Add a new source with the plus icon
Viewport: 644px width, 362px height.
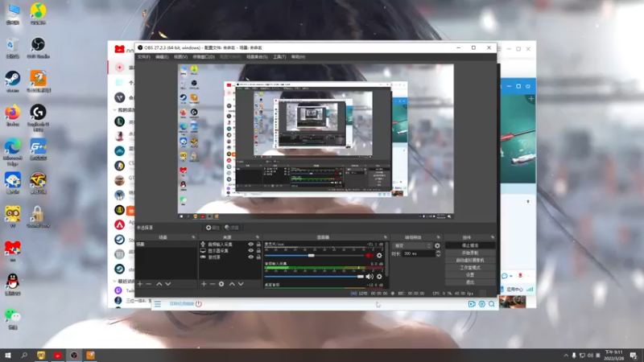click(x=204, y=284)
